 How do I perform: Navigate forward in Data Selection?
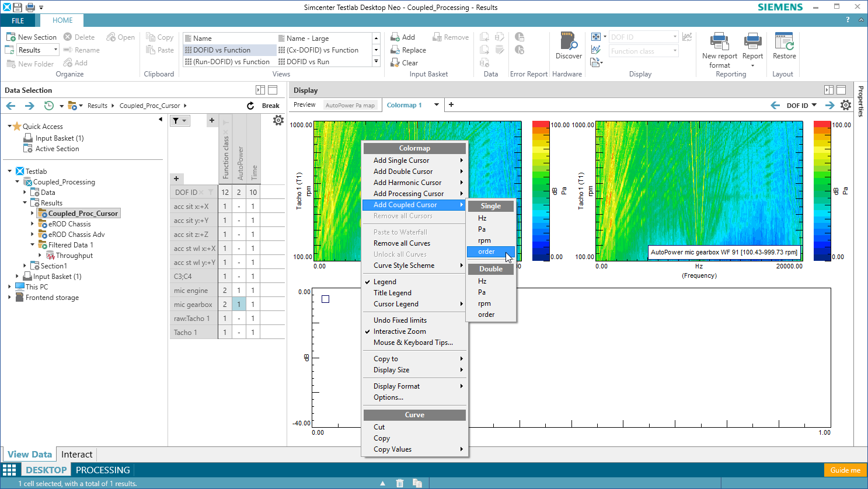[x=29, y=106]
